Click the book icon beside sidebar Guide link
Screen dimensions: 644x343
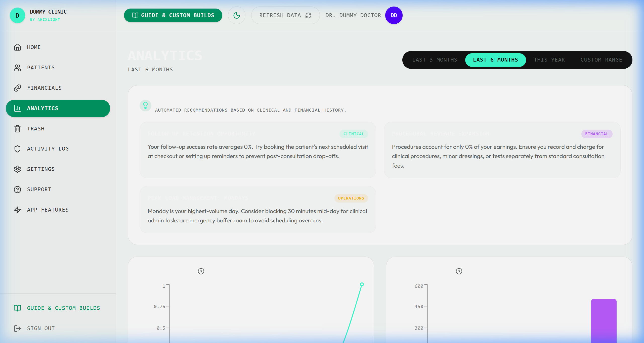coord(17,308)
